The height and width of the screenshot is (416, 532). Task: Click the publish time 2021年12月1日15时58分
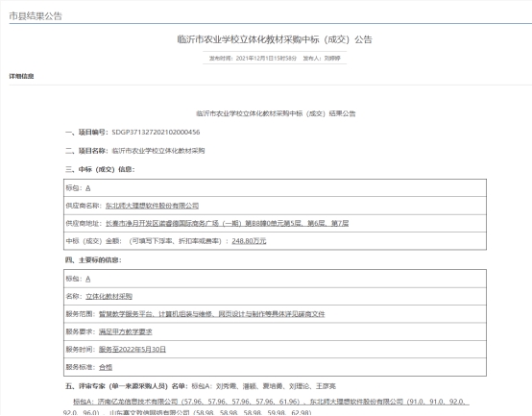tap(266, 58)
